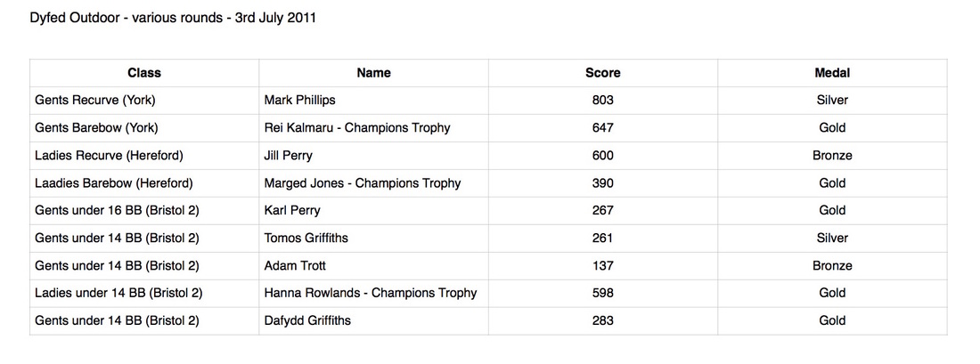Click the Adam Trott name cell

(374, 265)
